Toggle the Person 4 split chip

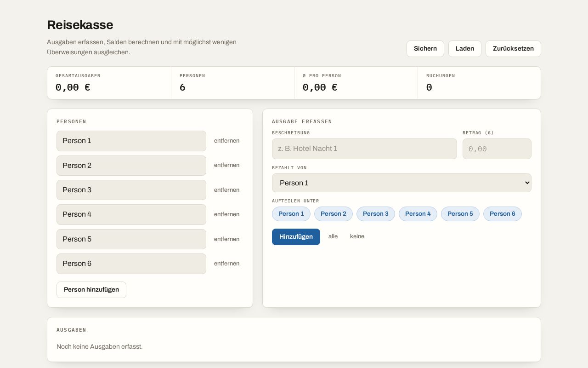418,214
